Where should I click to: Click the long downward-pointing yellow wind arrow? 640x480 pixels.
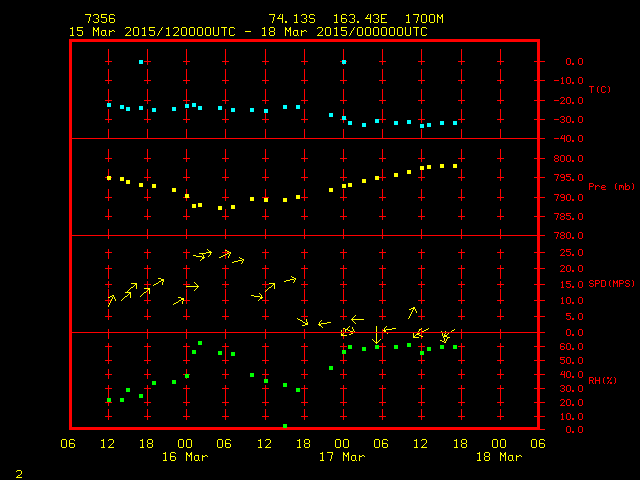[376, 335]
